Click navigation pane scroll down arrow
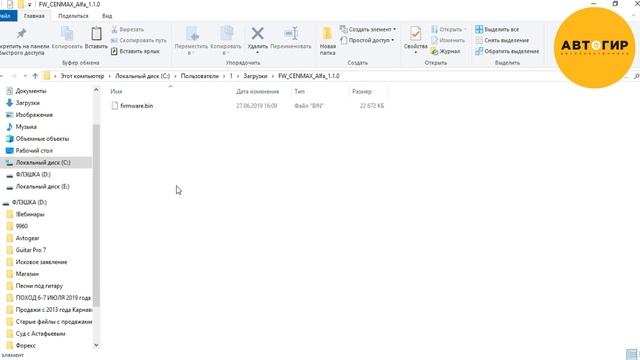The width and height of the screenshot is (640, 360). [x=96, y=345]
